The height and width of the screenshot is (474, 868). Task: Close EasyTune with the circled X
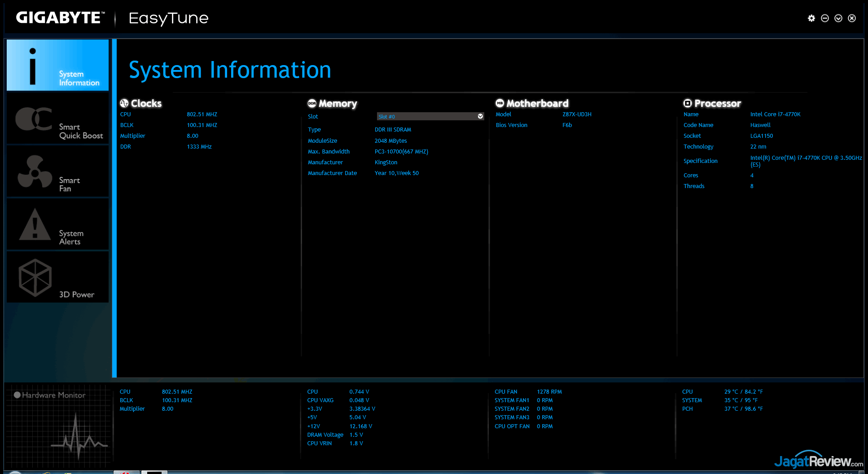[851, 18]
